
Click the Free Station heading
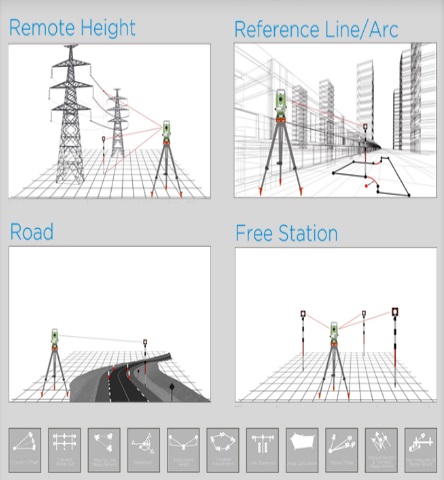[x=287, y=233]
